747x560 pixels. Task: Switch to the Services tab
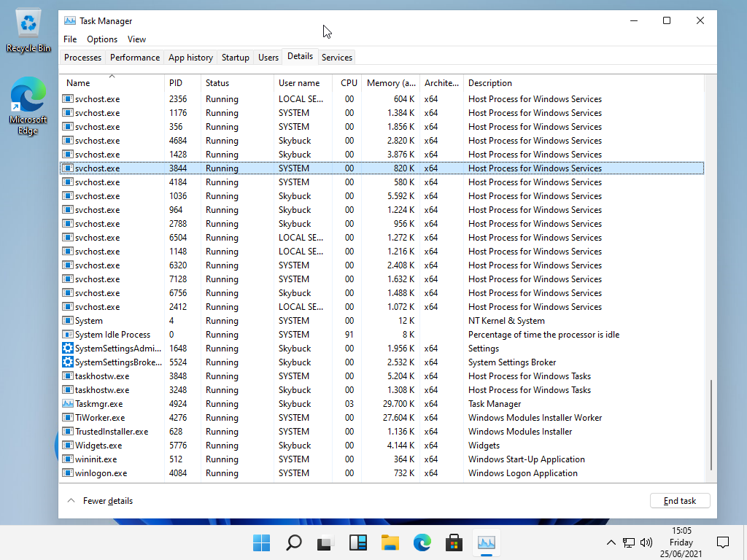(337, 58)
